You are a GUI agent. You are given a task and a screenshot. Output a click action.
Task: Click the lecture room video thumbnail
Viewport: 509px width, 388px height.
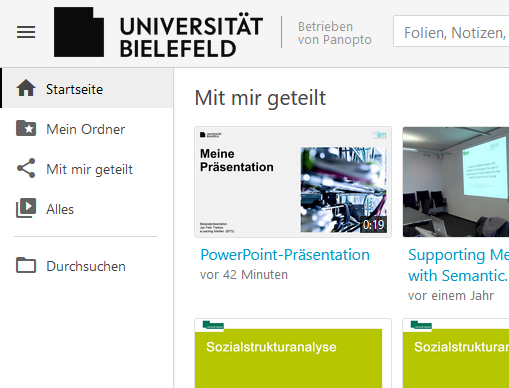(x=456, y=182)
